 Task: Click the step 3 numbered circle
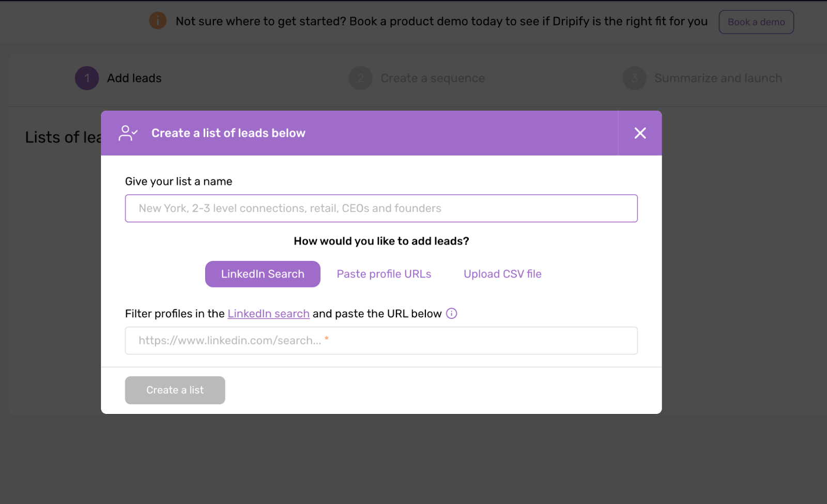tap(634, 78)
